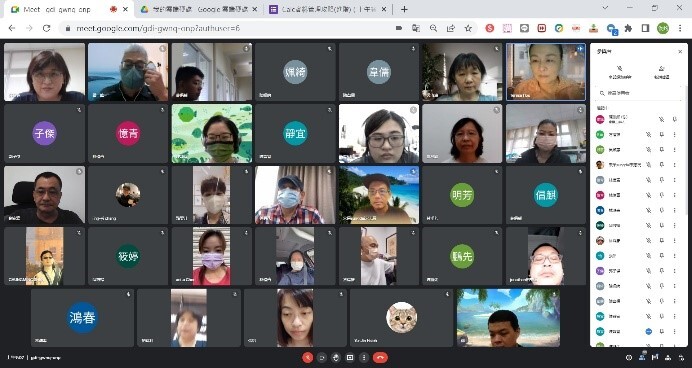The height and width of the screenshot is (368, 692).
Task: Open the tab search chevron in title bar
Action: [x=605, y=8]
